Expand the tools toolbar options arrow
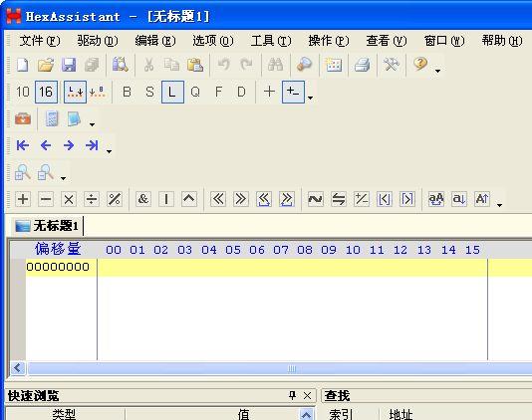Viewport: 532px width, 420px height. tap(92, 124)
